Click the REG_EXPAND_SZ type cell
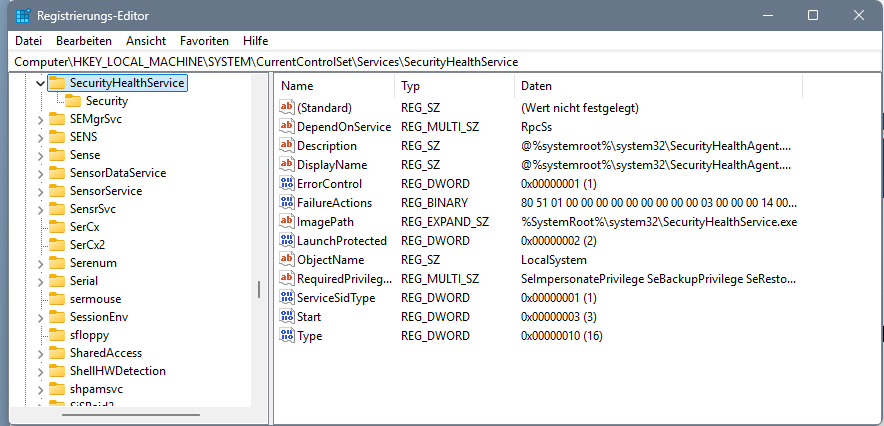Viewport: 884px width, 426px height. pyautogui.click(x=445, y=221)
